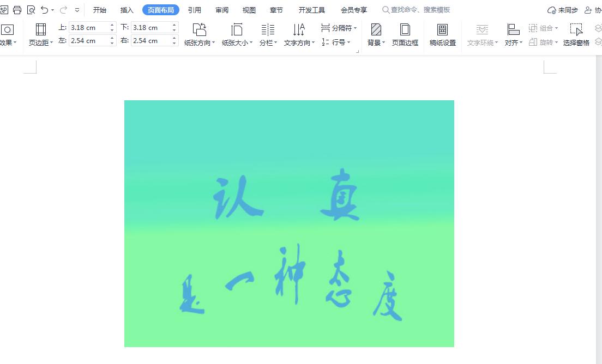Open the 分隔符 breaks dropdown
Viewport: 602px width, 364px height.
pos(338,28)
